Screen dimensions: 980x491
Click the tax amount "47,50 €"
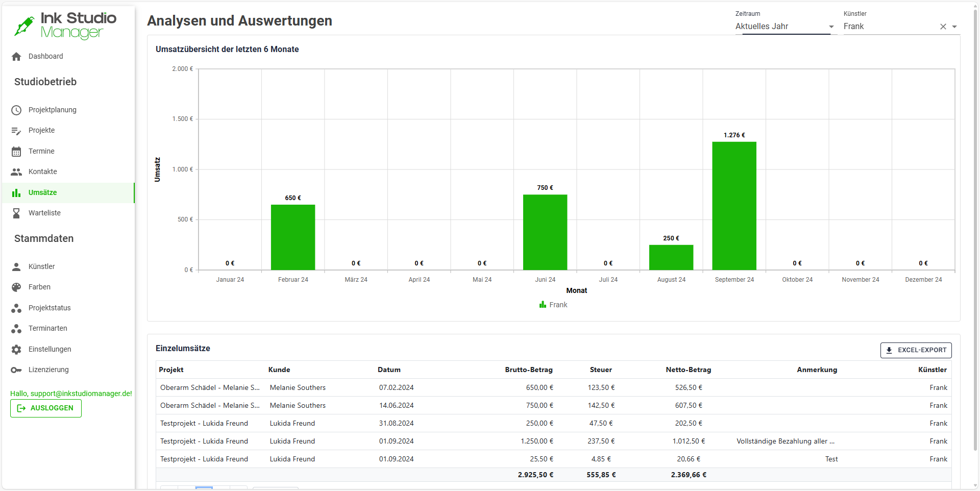(x=601, y=424)
